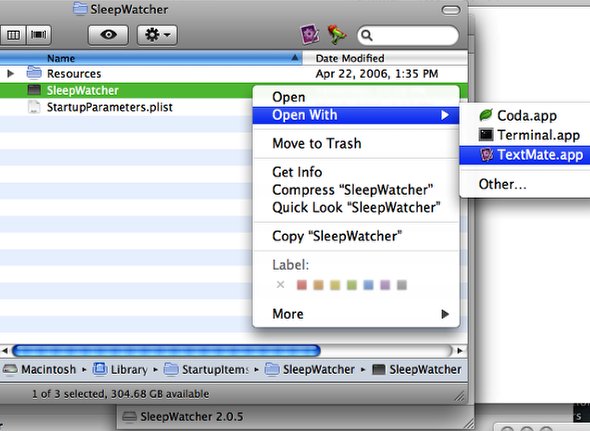The width and height of the screenshot is (590, 431).
Task: Click the Resources folder icon
Action: point(34,73)
